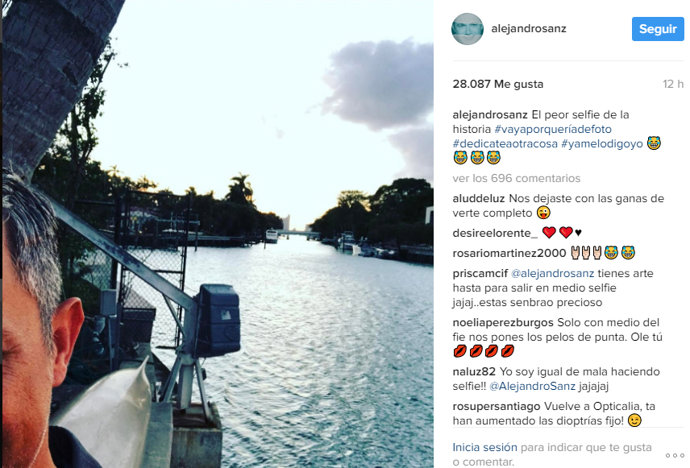The width and height of the screenshot is (690, 468).
Task: Open commenter rosupersantiago profile
Action: click(496, 406)
